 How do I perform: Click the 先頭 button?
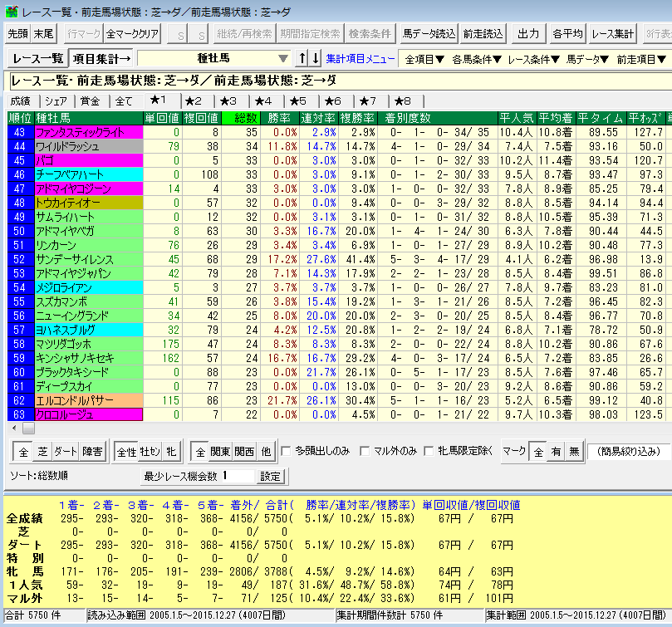tap(18, 33)
